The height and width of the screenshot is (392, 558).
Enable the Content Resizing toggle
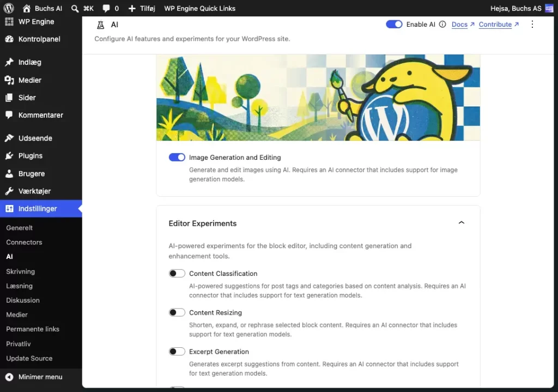[177, 312]
